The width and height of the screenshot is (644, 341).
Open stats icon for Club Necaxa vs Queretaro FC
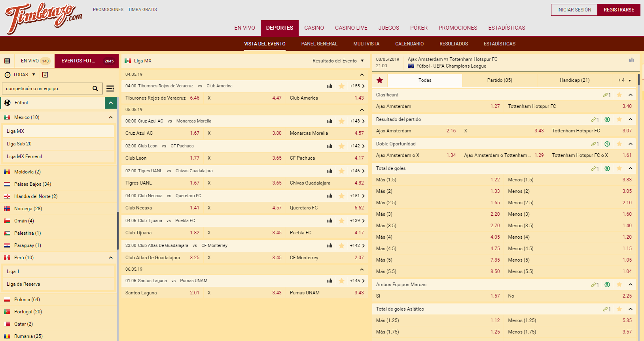(330, 196)
